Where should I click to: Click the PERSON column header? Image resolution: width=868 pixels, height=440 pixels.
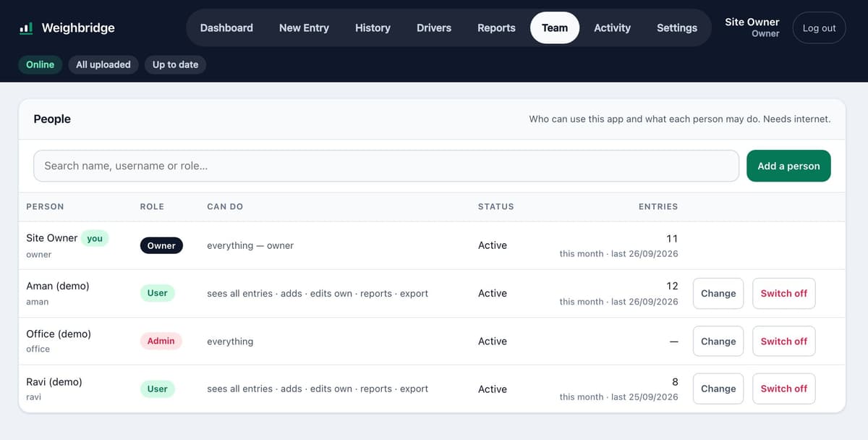45,206
